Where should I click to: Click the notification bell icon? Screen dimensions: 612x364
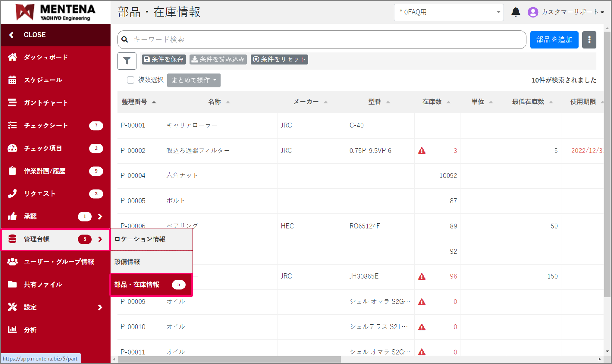516,12
